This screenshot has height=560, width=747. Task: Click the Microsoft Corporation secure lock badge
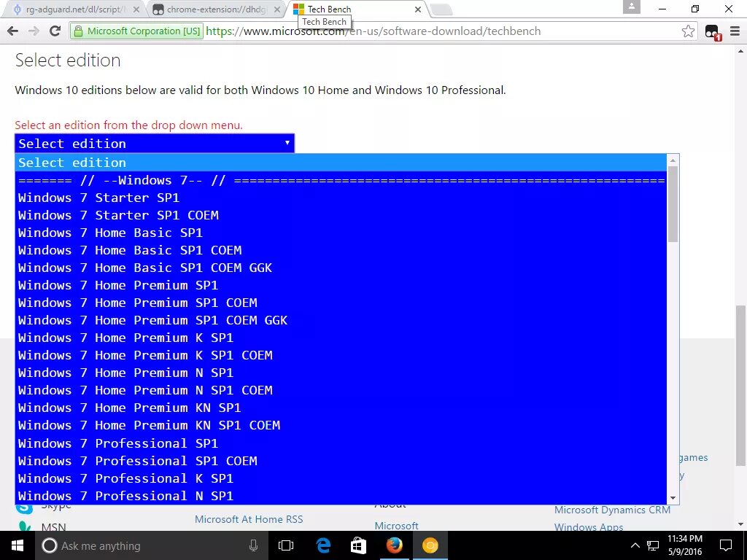(138, 31)
